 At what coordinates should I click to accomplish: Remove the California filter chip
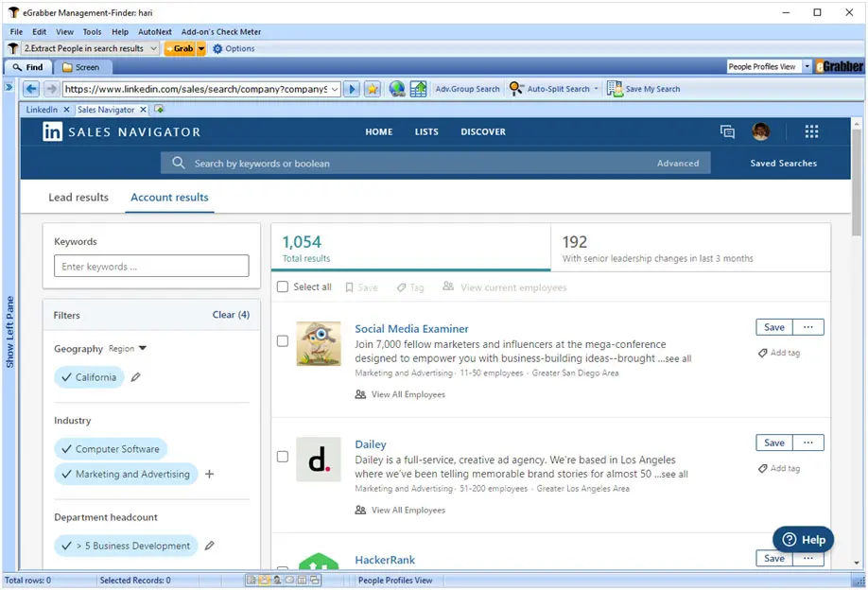pyautogui.click(x=89, y=377)
